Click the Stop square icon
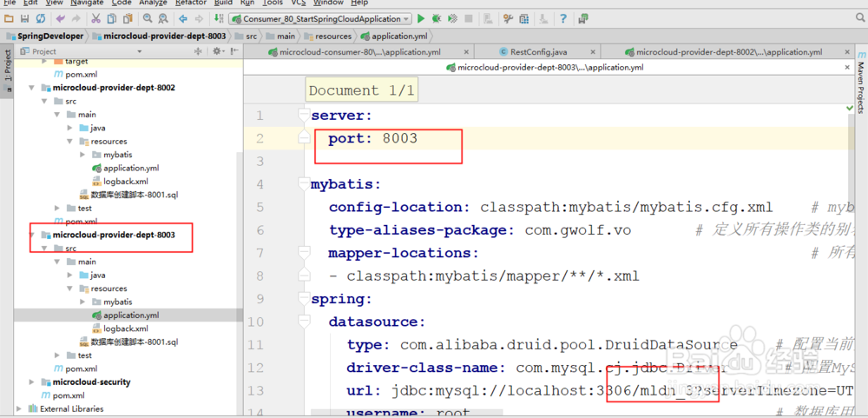This screenshot has height=418, width=868. pyautogui.click(x=469, y=19)
